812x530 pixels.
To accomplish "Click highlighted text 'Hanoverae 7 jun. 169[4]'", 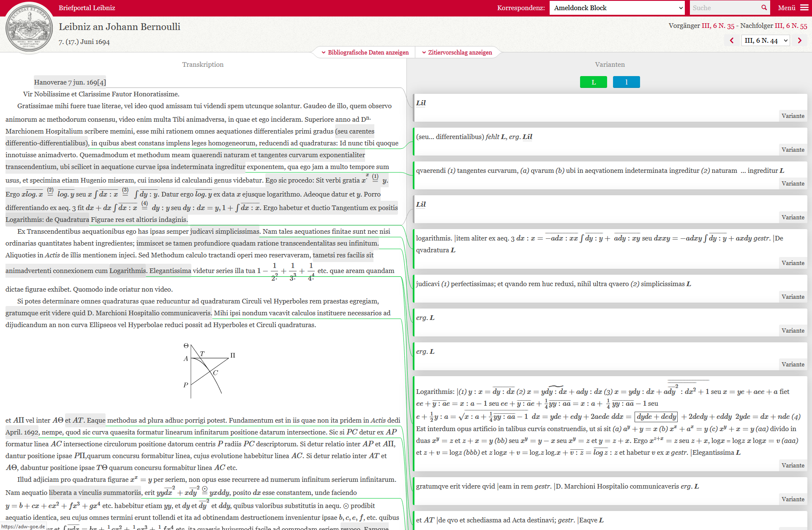I will click(x=70, y=82).
